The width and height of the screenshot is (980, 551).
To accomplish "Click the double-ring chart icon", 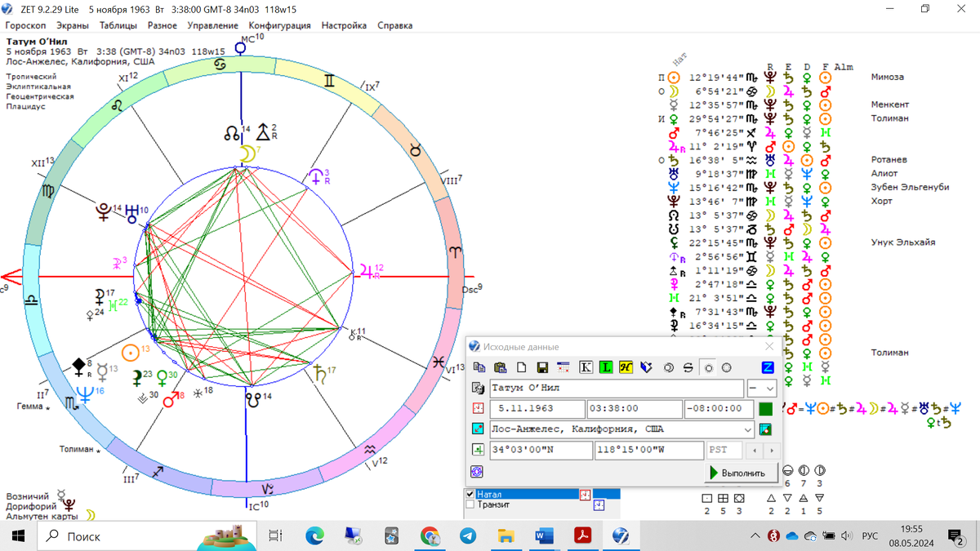I will (669, 368).
